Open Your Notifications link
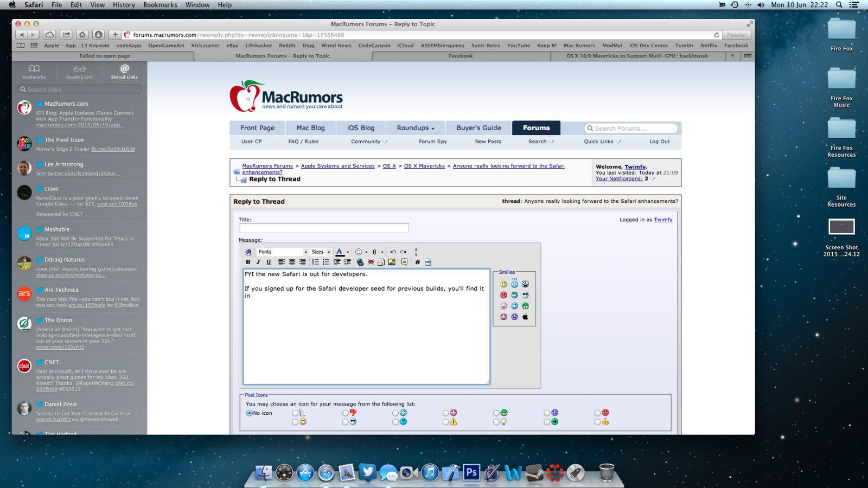The height and width of the screenshot is (488, 868). click(x=619, y=178)
